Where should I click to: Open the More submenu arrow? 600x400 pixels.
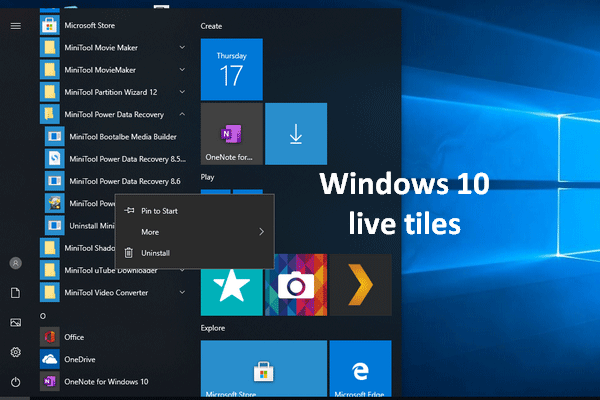tap(261, 232)
